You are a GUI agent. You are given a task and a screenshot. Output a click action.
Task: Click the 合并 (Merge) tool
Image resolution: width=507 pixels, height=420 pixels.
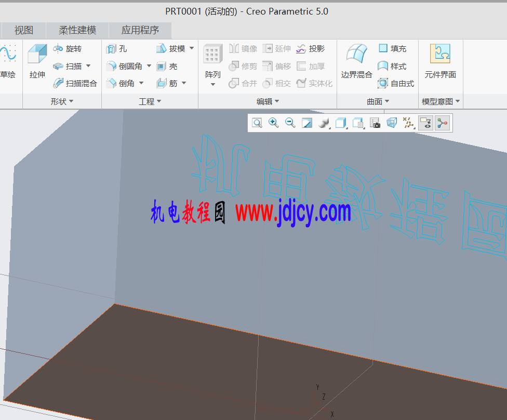(243, 84)
